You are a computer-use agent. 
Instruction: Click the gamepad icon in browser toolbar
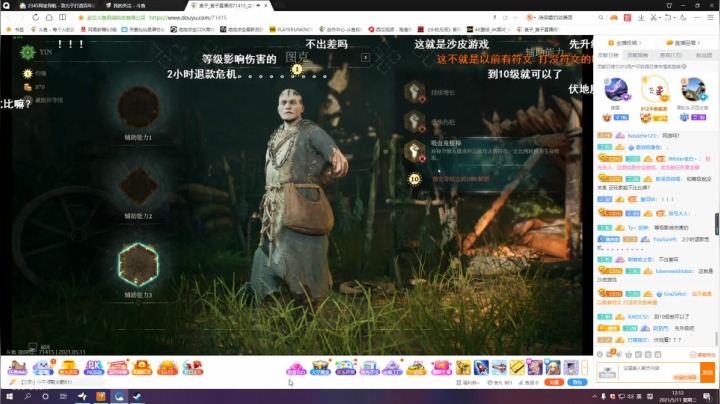pos(613,17)
